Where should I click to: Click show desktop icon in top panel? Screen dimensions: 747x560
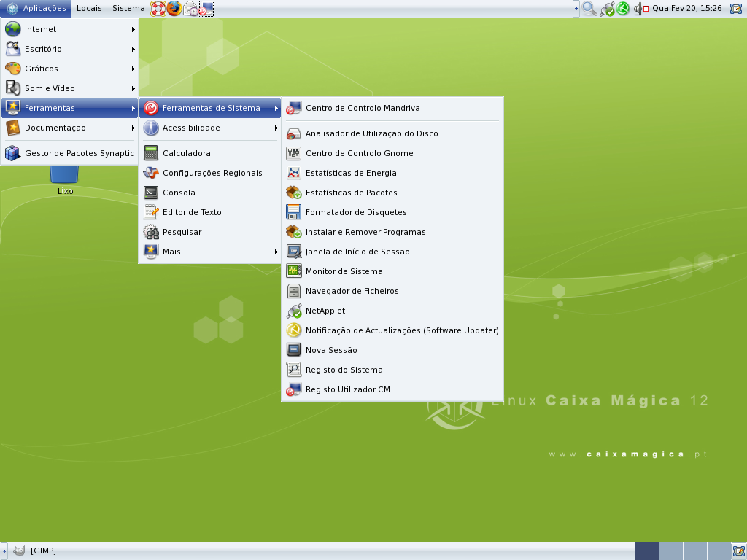tap(736, 9)
